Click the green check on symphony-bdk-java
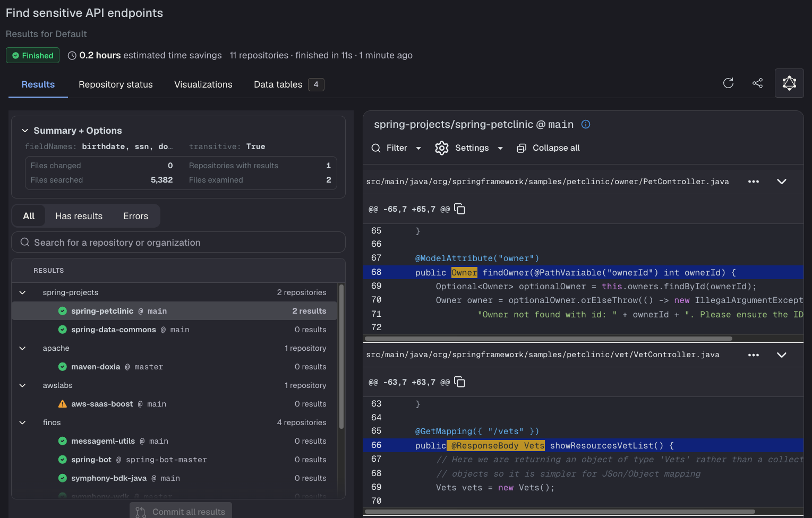Image resolution: width=812 pixels, height=518 pixels. point(63,478)
